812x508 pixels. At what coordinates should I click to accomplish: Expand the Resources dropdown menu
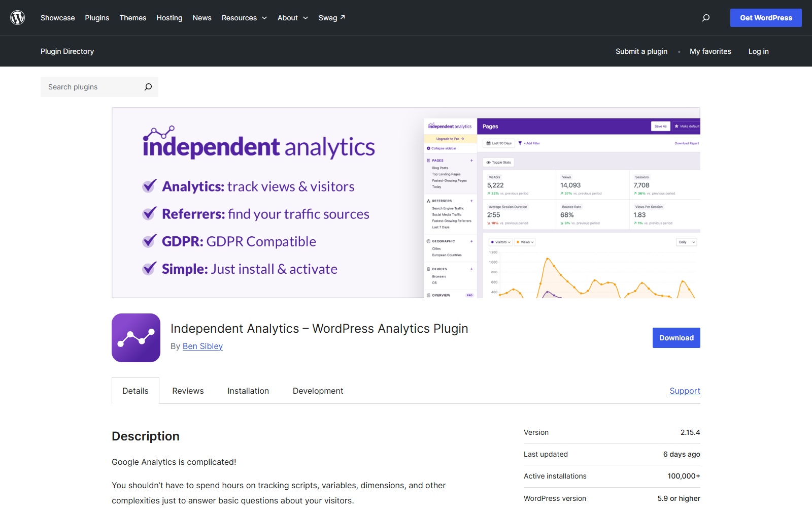pyautogui.click(x=244, y=18)
